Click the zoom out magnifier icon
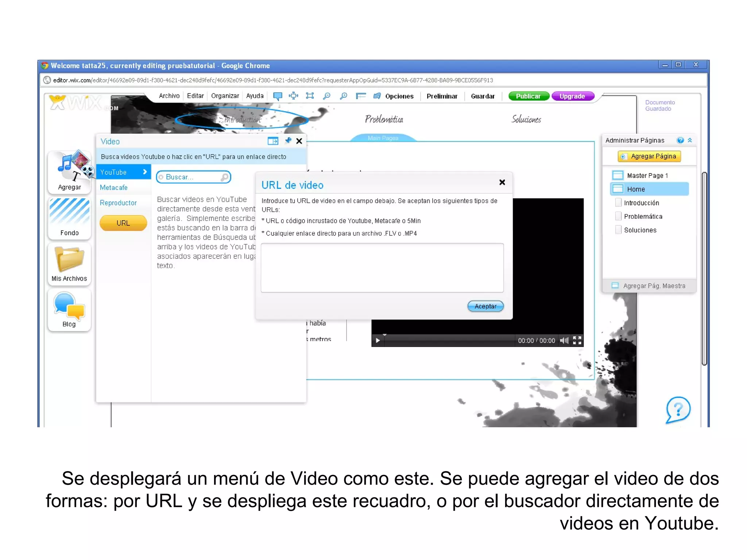This screenshot has height=560, width=747. (x=327, y=96)
